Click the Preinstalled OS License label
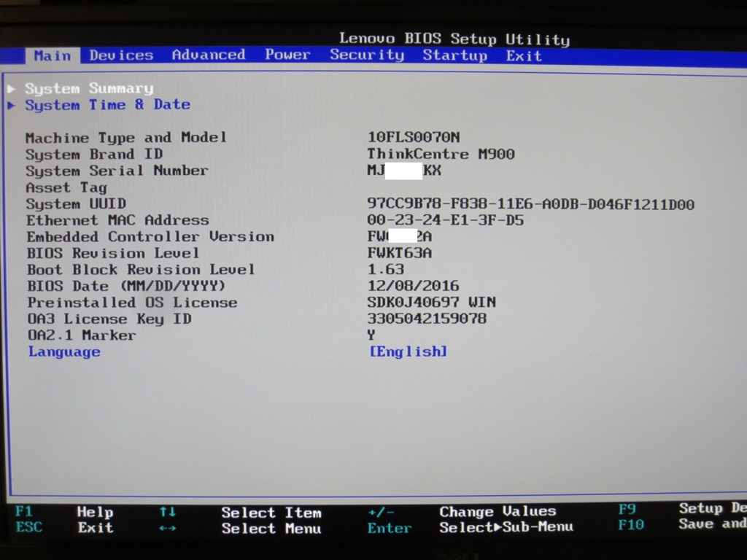747x560 pixels. pos(132,303)
